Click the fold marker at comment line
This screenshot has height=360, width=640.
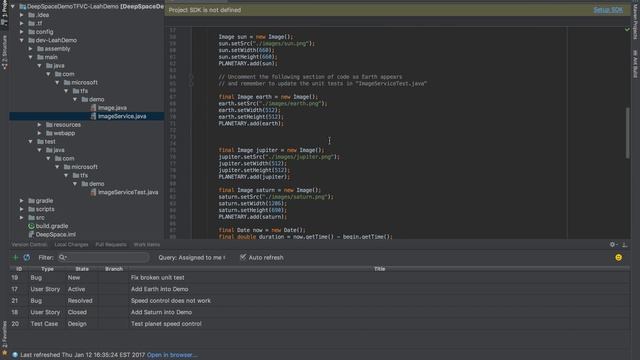coord(191,77)
